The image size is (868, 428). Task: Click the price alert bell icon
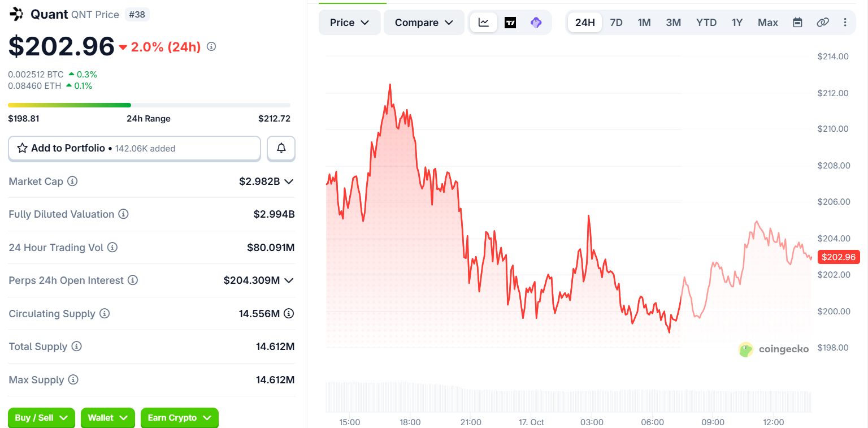(x=281, y=148)
